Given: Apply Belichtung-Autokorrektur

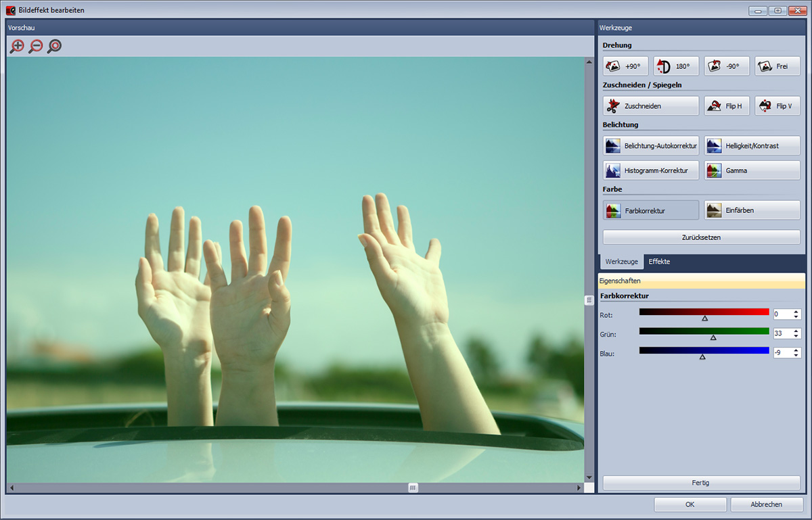Looking at the screenshot, I should coord(650,146).
